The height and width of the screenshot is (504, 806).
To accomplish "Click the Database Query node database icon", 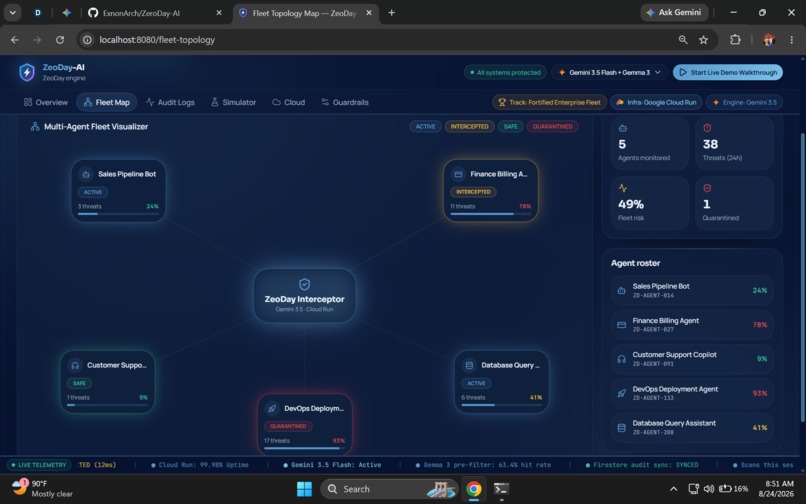I will (x=469, y=365).
